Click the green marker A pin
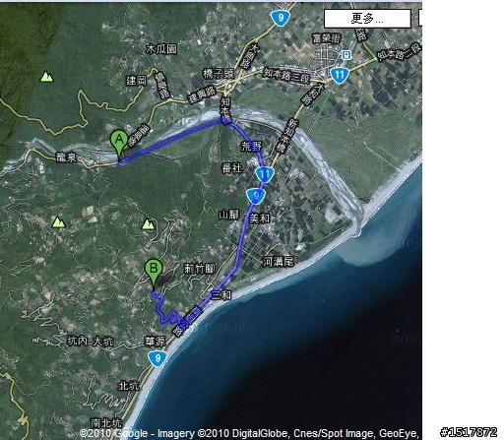Screen dimensions: 504x440 [x=119, y=143]
